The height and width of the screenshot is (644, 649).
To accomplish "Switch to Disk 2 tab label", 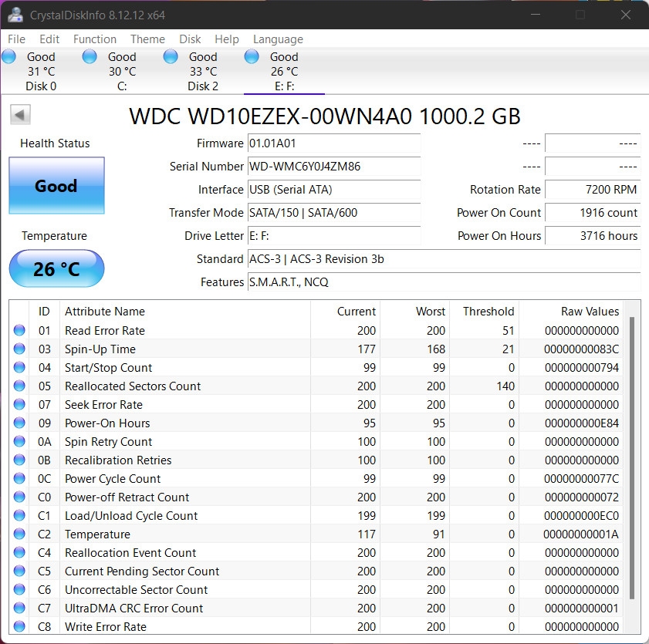I will [x=203, y=86].
